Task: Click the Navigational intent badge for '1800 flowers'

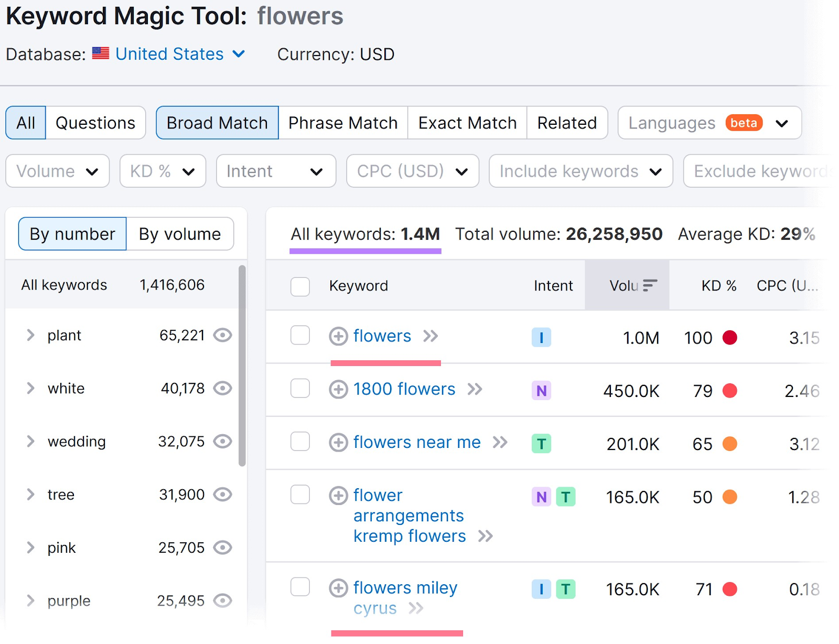Action: [x=541, y=390]
